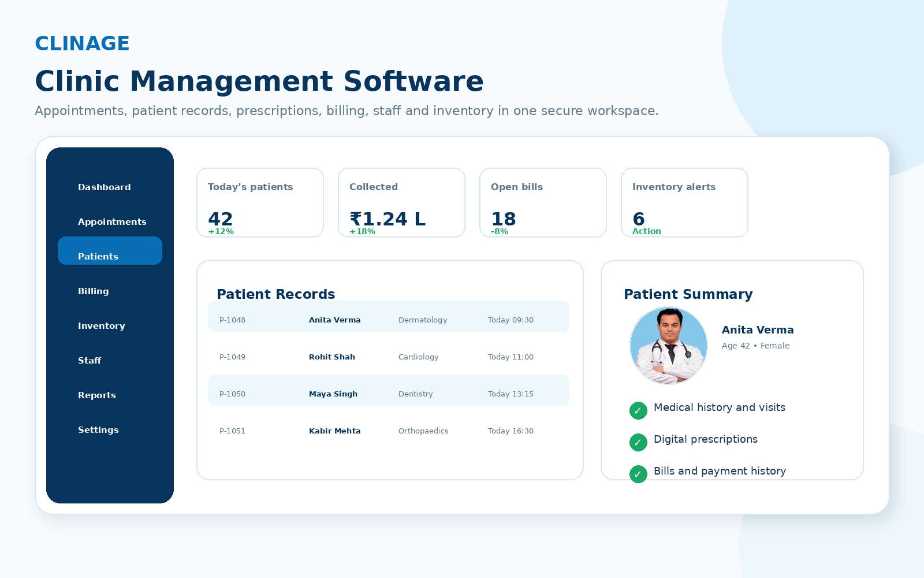
Task: Click patient ID P-1048
Action: (x=232, y=320)
